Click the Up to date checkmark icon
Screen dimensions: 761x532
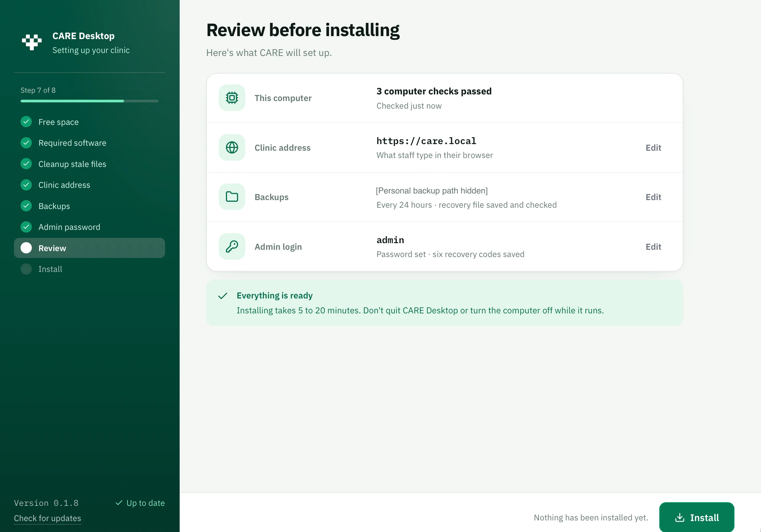coord(119,503)
